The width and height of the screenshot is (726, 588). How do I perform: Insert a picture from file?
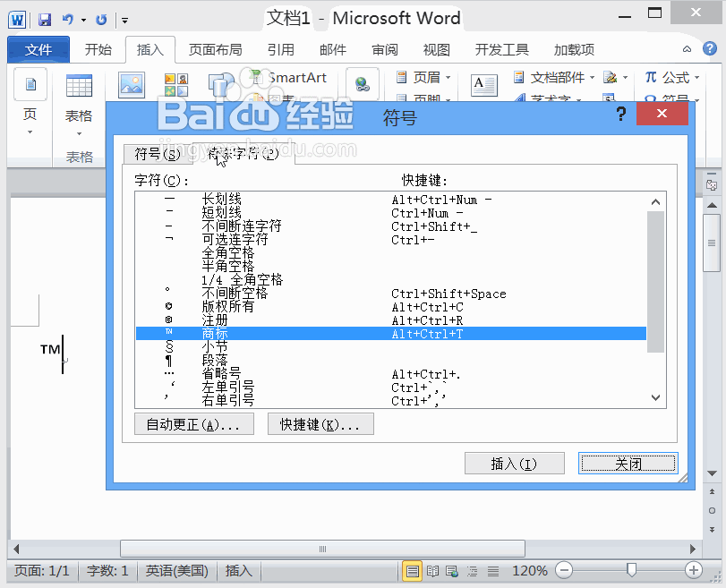(x=130, y=84)
